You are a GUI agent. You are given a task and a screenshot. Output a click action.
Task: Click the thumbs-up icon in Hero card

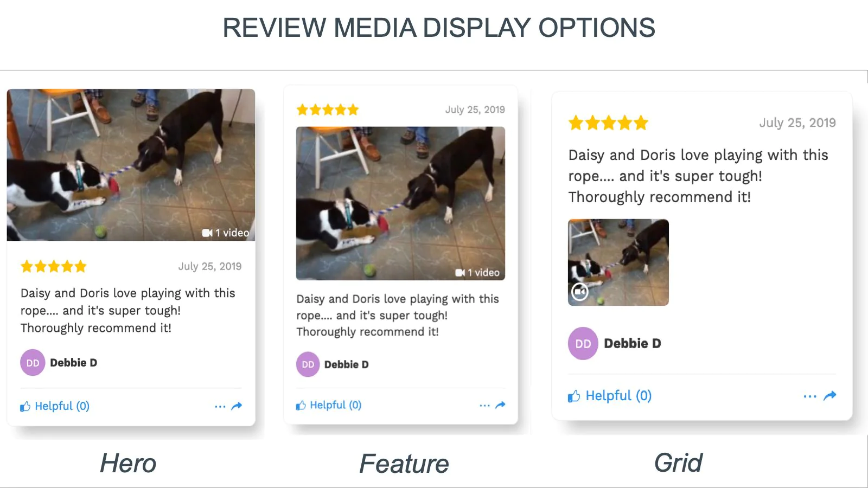tap(25, 407)
